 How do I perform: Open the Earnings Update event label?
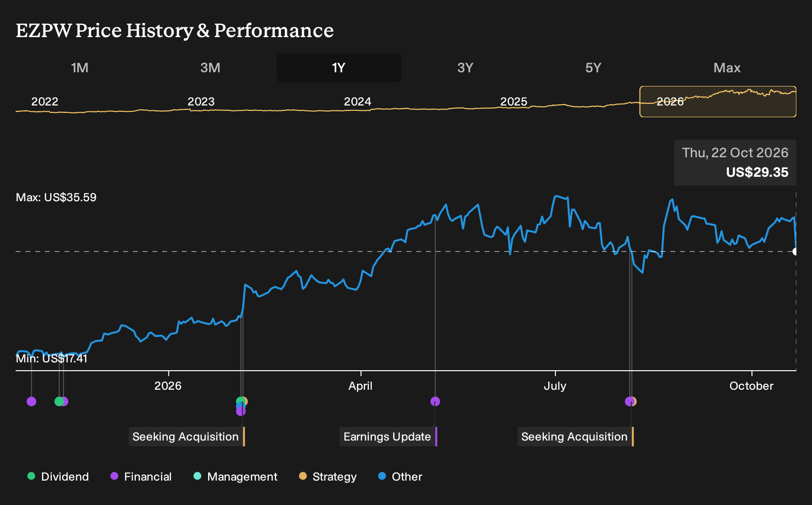(x=388, y=437)
